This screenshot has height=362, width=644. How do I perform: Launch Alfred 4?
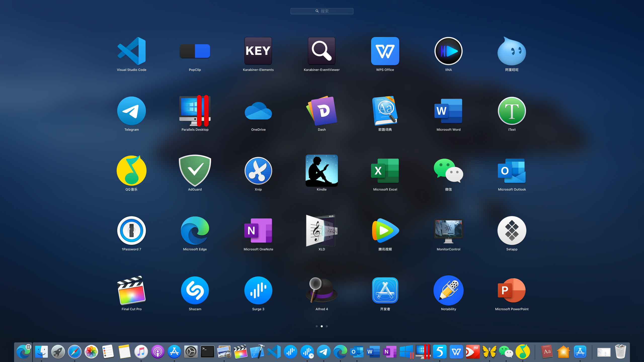322,290
